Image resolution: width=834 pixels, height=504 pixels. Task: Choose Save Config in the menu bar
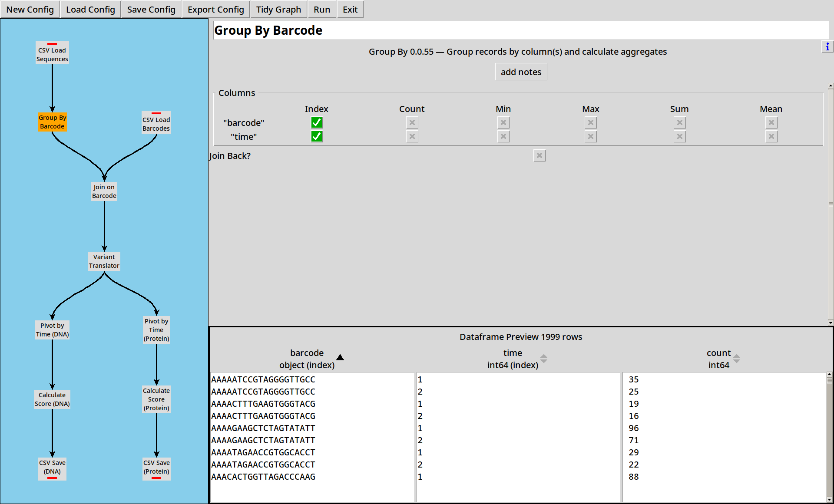point(151,10)
